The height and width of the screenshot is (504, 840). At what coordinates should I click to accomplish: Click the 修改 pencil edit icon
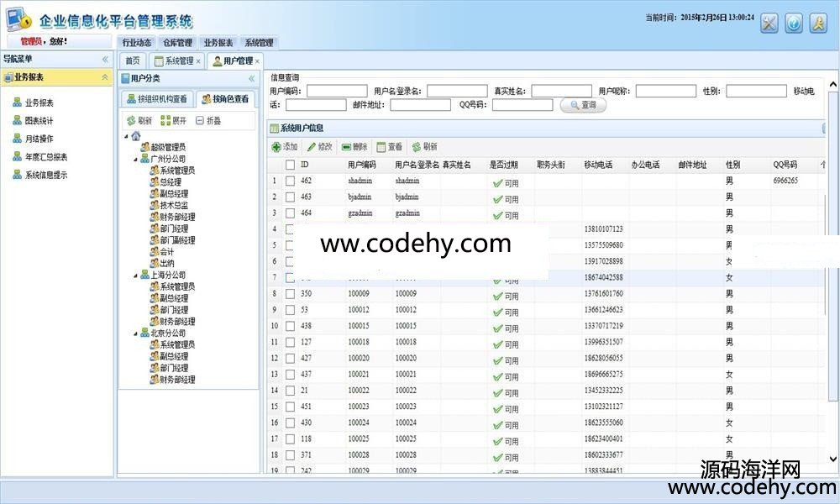click(x=312, y=146)
